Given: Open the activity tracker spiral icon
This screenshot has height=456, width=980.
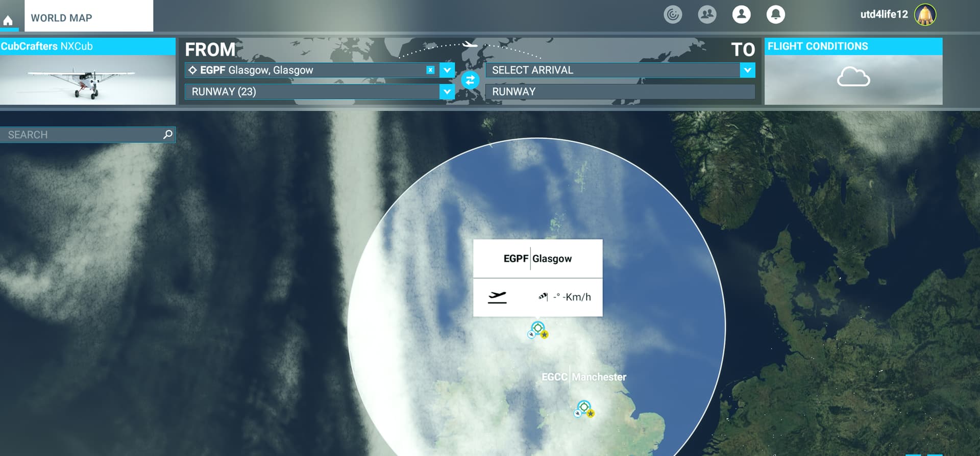Looking at the screenshot, I should (x=673, y=14).
